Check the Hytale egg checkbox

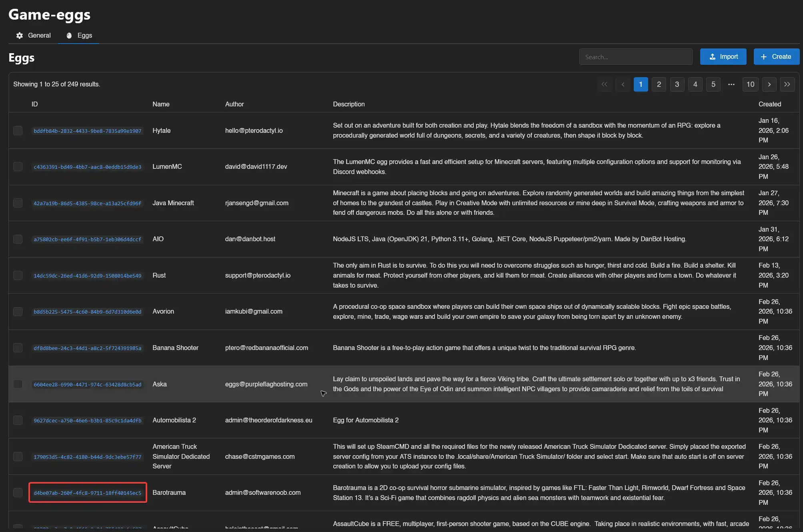point(18,131)
